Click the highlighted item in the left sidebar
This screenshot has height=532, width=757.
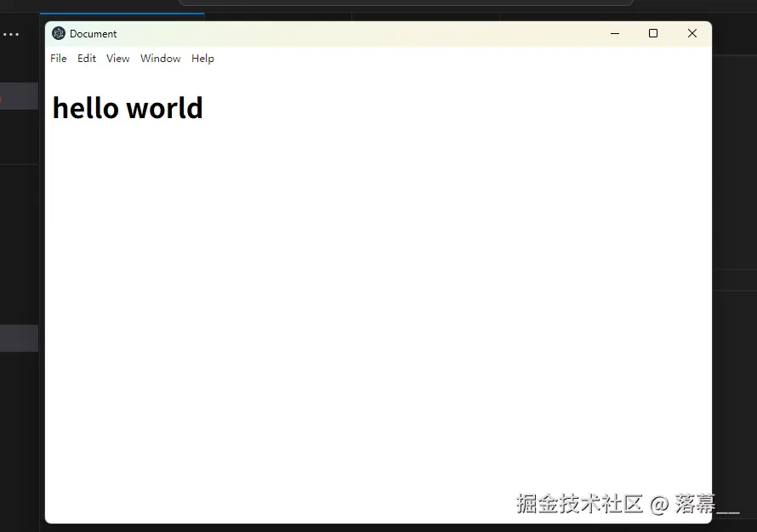tap(19, 338)
